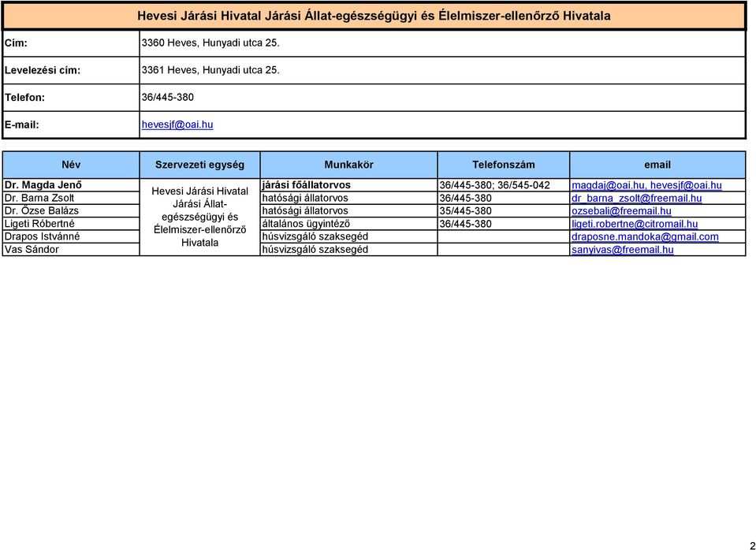Viewport: 756px width, 550px height.
Task: Select húsvizsgáló szaksegéd in Drapos Istvánné row
Action: click(x=315, y=236)
